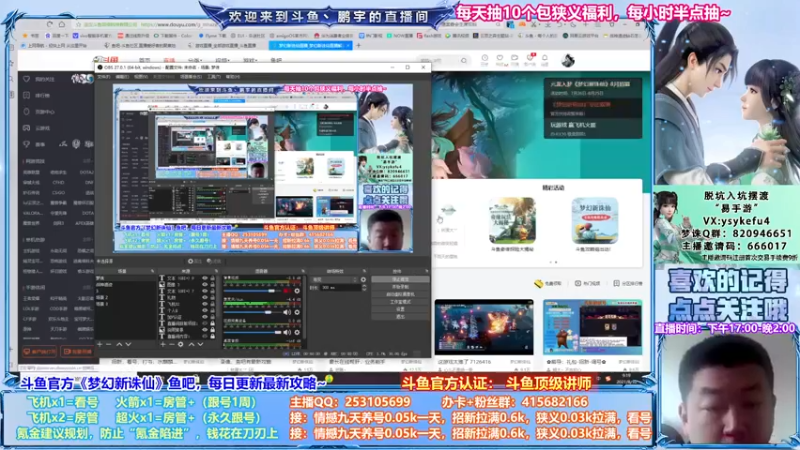This screenshot has width=800, height=450.
Task: Toggle eye visibility of last source row
Action: pyautogui.click(x=205, y=336)
